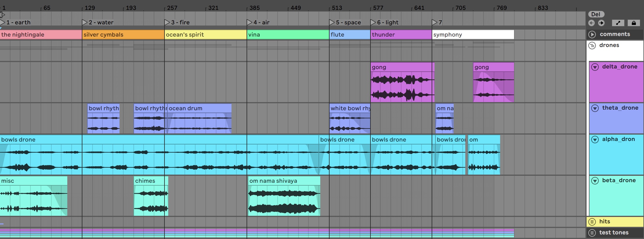
Task: Jump to next locator with right arrow
Action: point(601,23)
